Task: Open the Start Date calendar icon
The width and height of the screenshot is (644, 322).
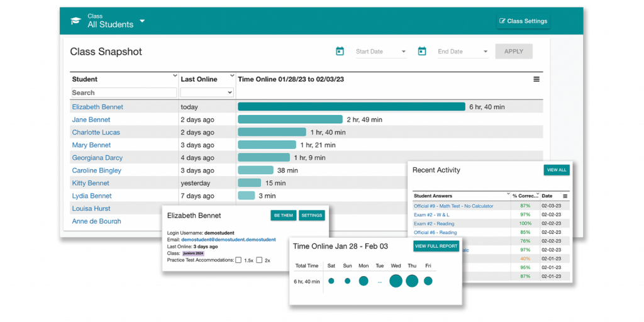Action: 340,52
